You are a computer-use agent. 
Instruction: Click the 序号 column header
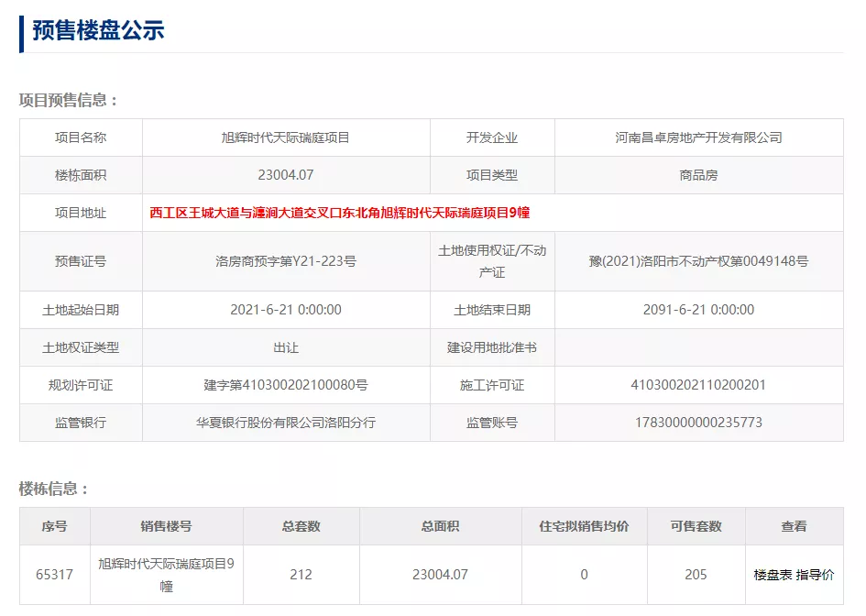point(55,526)
